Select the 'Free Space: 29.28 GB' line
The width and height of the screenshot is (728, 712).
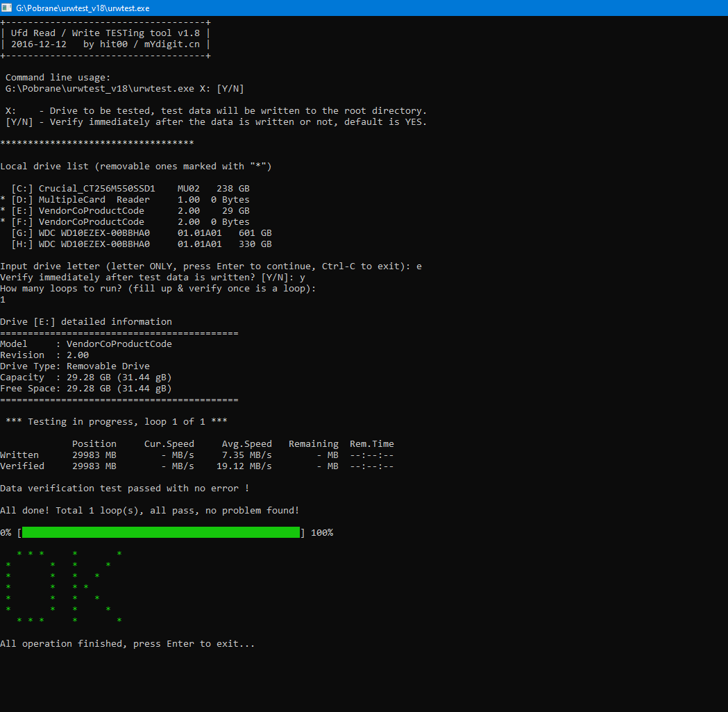[x=86, y=389]
